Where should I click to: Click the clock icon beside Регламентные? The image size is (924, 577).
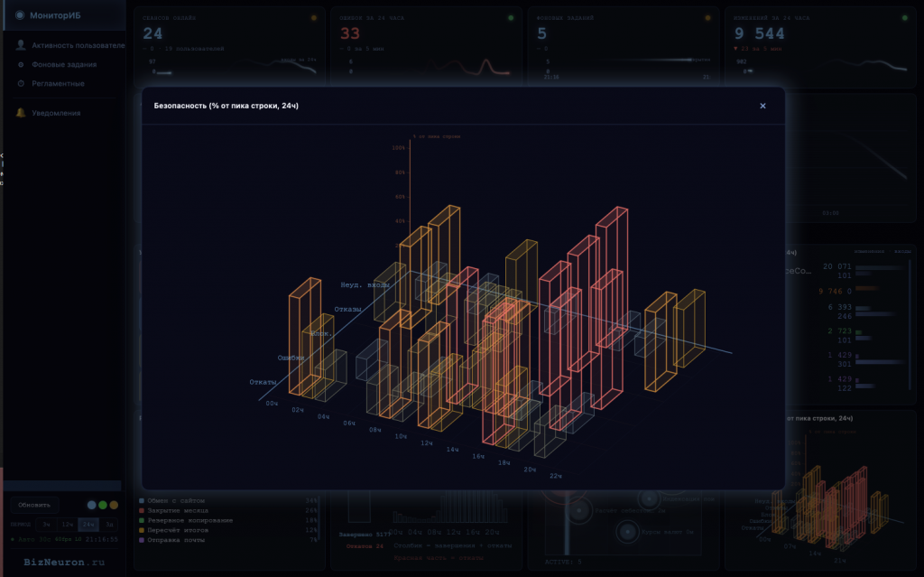tap(21, 84)
